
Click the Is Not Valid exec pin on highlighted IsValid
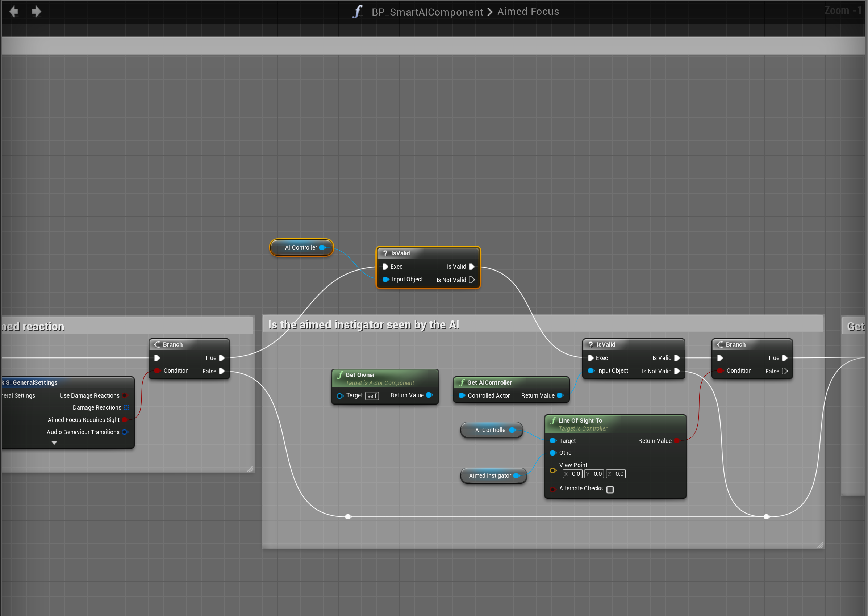coord(472,280)
